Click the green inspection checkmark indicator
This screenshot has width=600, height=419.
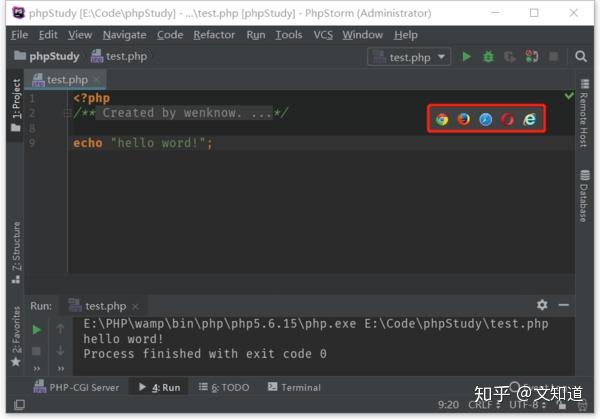pyautogui.click(x=569, y=95)
